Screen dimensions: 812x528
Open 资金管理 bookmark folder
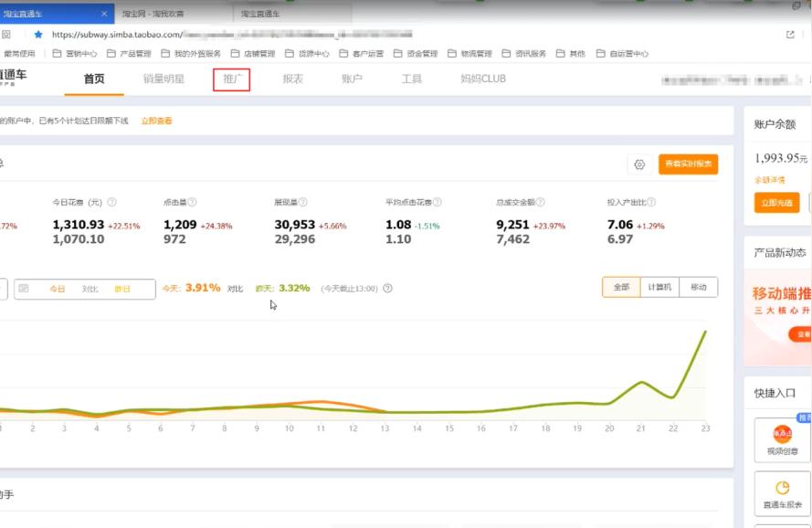(x=416, y=54)
